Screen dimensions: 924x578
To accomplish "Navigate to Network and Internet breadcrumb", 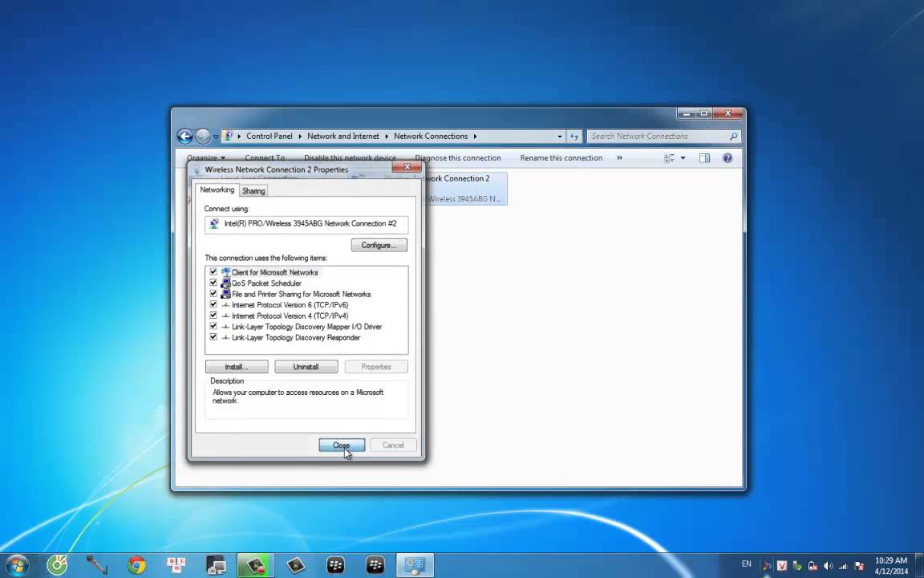I will 343,136.
